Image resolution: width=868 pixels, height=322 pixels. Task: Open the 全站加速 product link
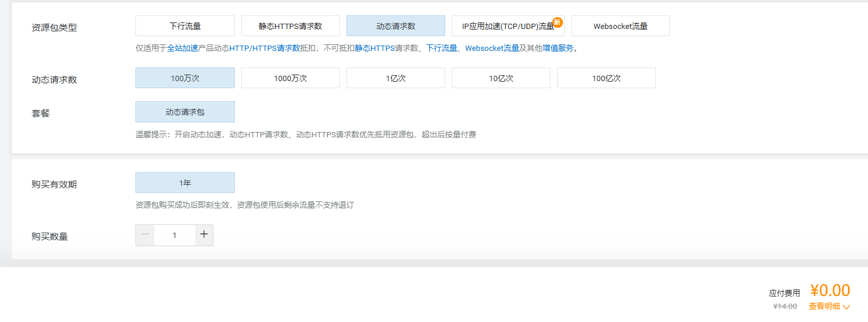tap(183, 49)
